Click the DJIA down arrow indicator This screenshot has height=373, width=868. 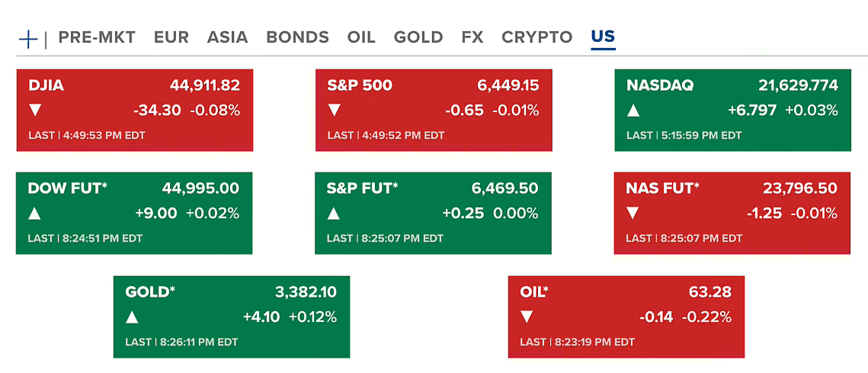34,111
